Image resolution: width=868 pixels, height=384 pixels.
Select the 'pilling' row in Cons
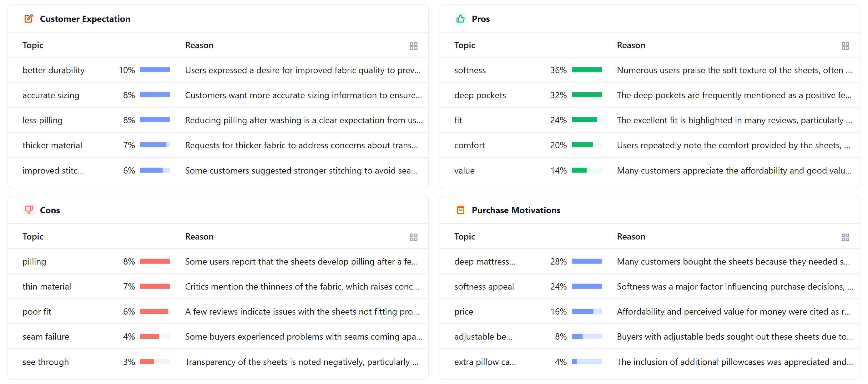tap(34, 261)
